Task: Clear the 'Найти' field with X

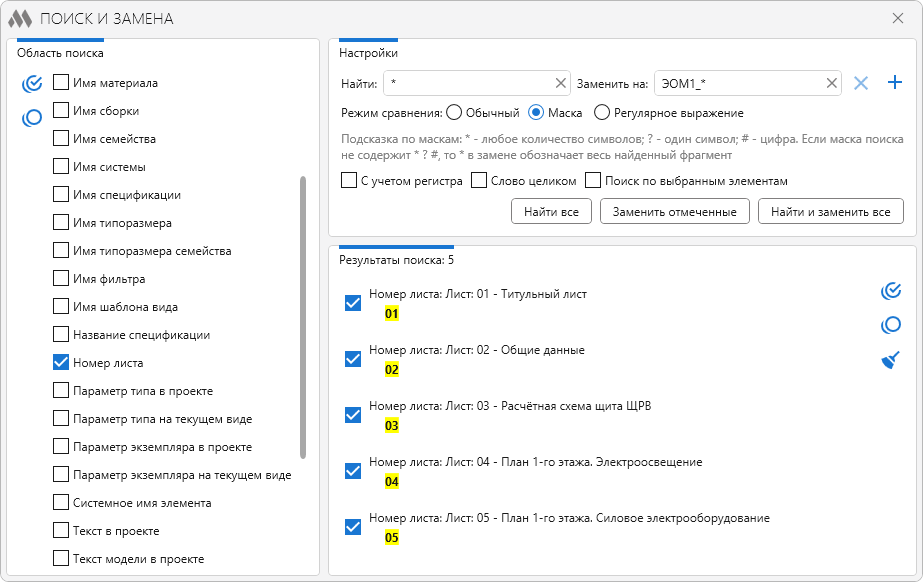Action: coord(560,83)
